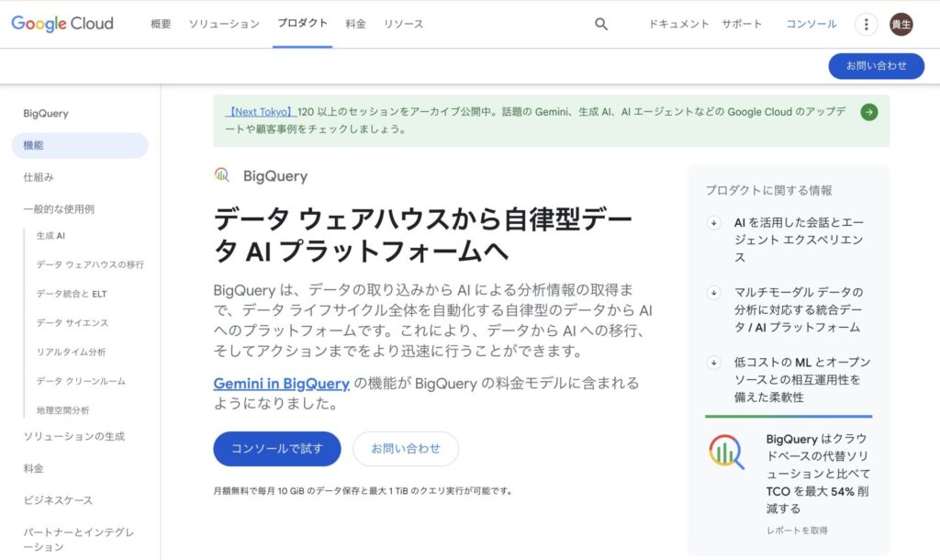Select 料金 in the left sidebar
Viewport: 940px width, 560px height.
click(x=33, y=468)
